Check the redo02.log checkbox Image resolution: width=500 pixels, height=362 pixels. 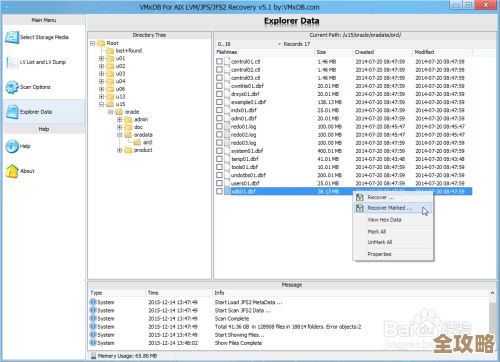[x=219, y=135]
